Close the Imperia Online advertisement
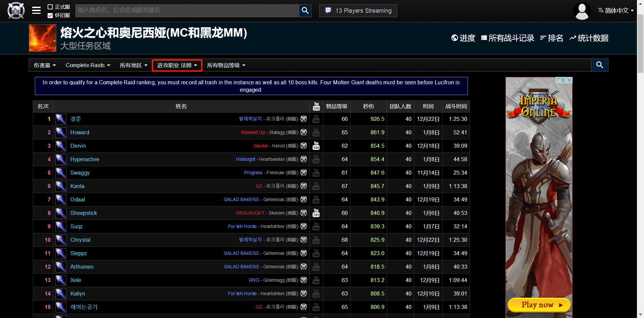Screen dimensions: 644x318 point(569,80)
